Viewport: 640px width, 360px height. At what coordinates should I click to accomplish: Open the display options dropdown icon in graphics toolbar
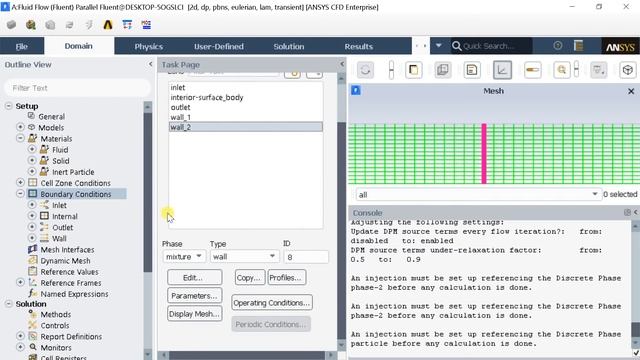point(598,70)
